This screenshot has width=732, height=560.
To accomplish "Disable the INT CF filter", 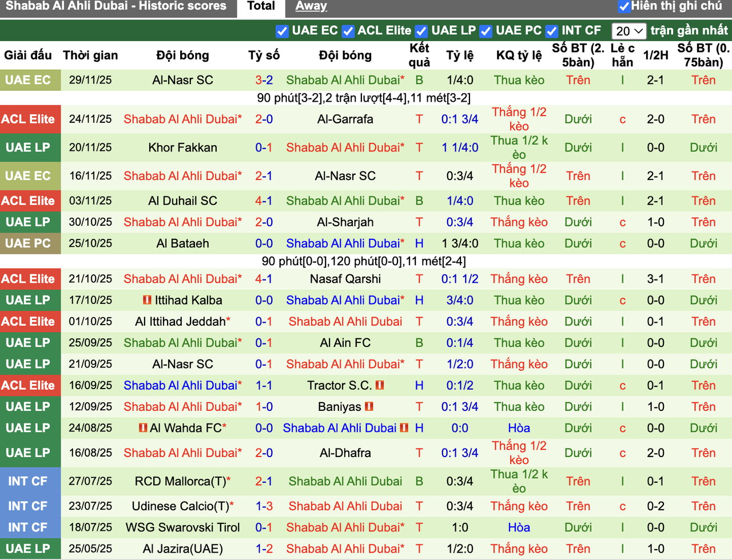I will pyautogui.click(x=552, y=31).
